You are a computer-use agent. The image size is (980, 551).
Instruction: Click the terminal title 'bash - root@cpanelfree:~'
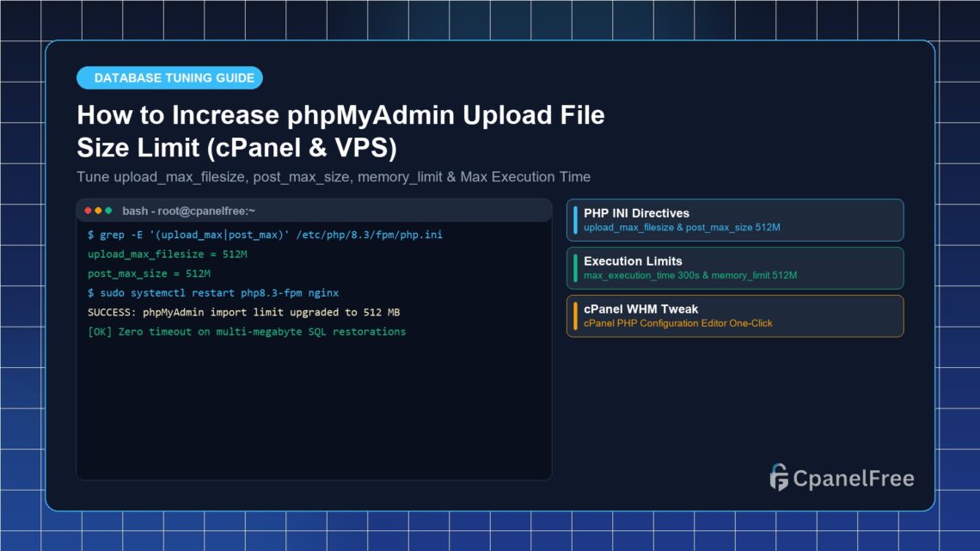[x=189, y=211]
